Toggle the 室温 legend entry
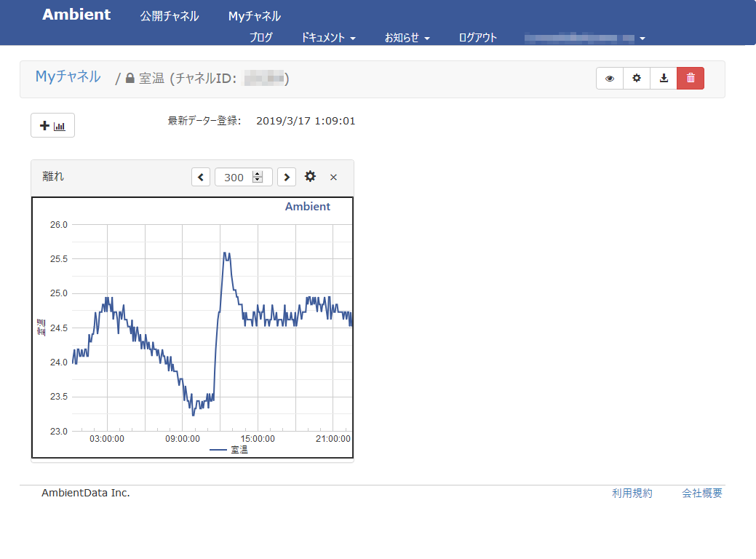Viewport: 756px width, 559px height. coord(229,450)
